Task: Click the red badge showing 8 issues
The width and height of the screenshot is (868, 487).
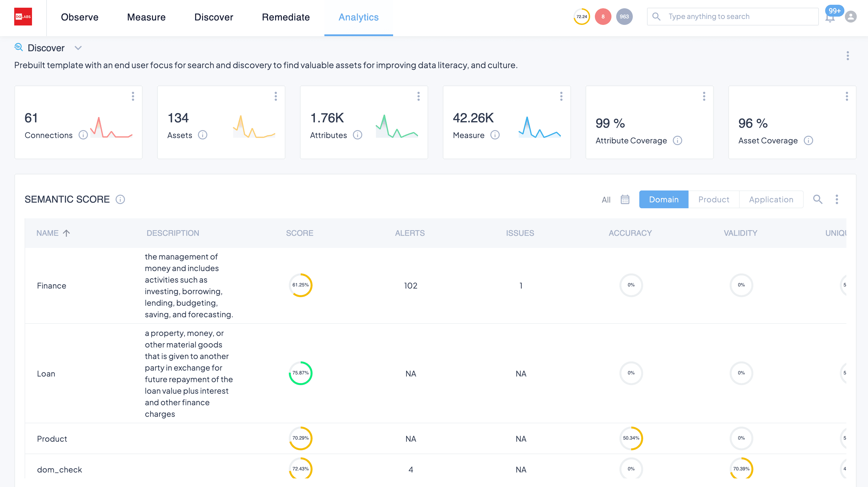Action: pos(603,16)
